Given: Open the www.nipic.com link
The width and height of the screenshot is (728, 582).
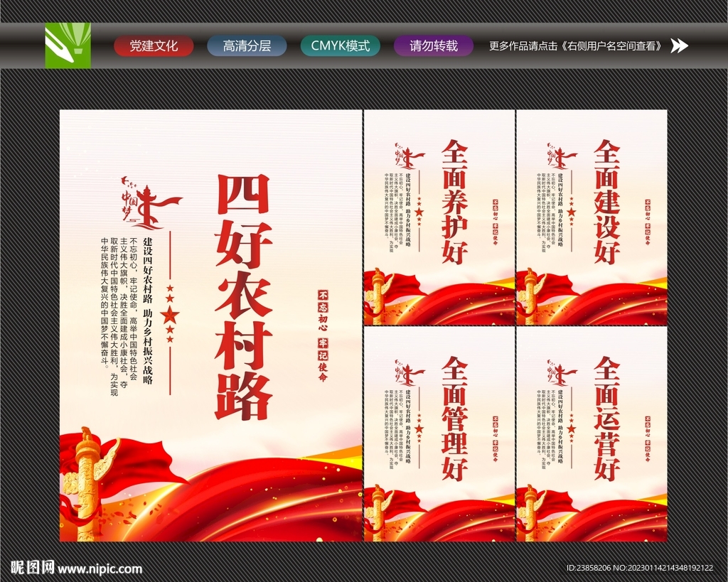Looking at the screenshot, I should click(x=100, y=568).
